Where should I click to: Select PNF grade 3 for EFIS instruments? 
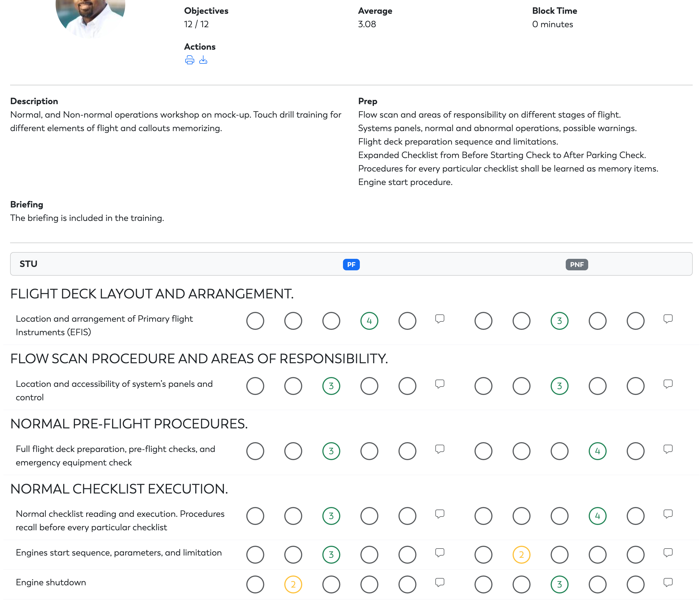point(560,321)
